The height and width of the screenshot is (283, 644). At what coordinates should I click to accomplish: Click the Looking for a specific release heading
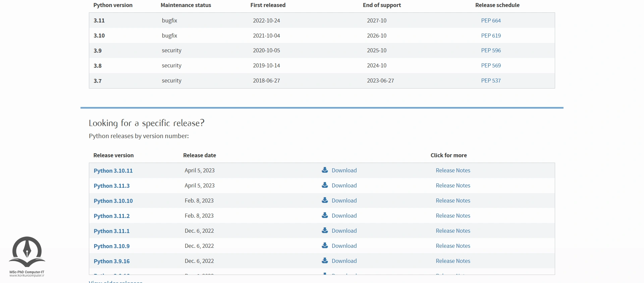147,123
